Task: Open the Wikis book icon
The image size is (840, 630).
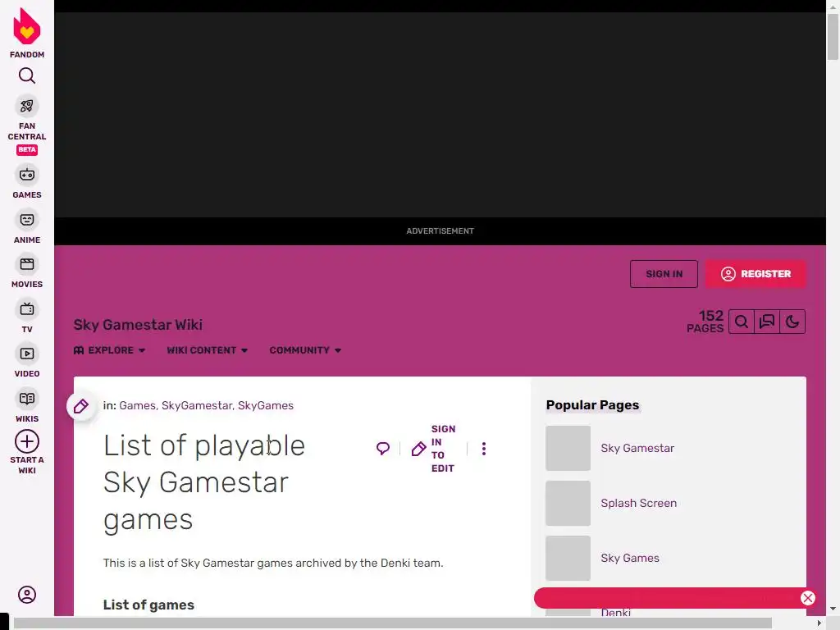Action: pos(27,399)
